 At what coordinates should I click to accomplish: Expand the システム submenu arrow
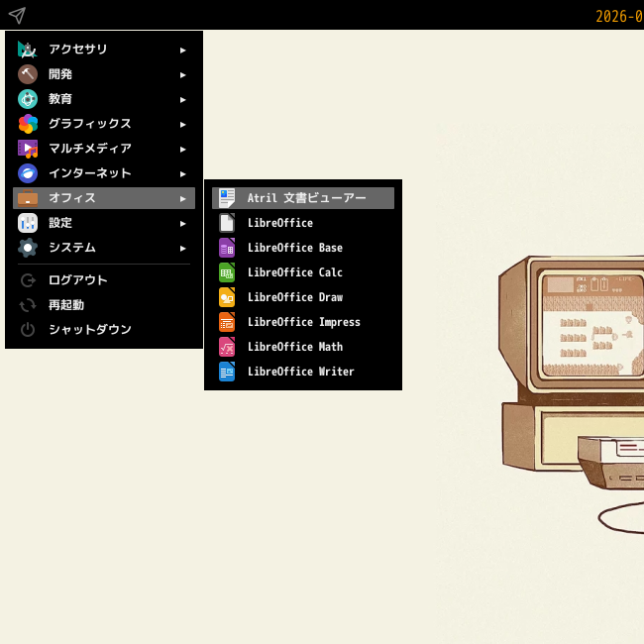182,249
